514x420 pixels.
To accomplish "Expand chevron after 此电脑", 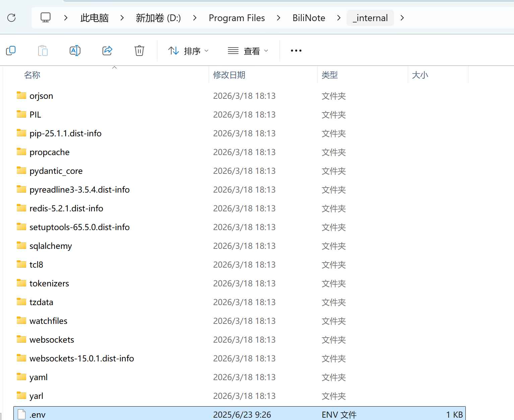I will [122, 18].
